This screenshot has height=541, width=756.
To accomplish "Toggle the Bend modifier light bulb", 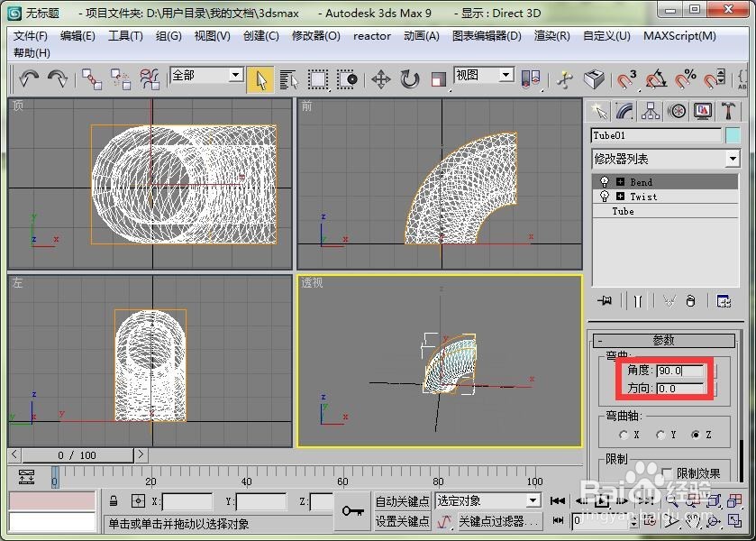I will tap(605, 181).
